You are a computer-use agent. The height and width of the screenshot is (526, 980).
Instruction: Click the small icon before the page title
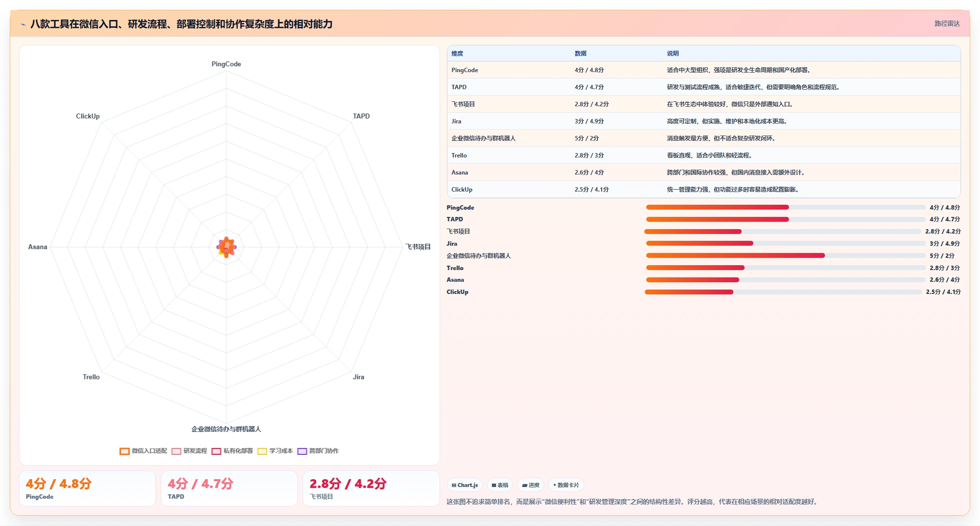pos(23,24)
